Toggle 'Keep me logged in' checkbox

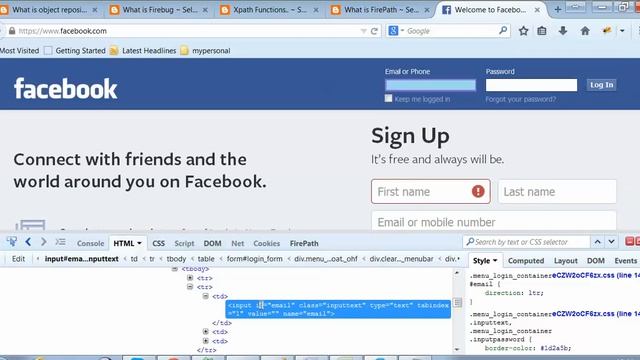point(388,98)
